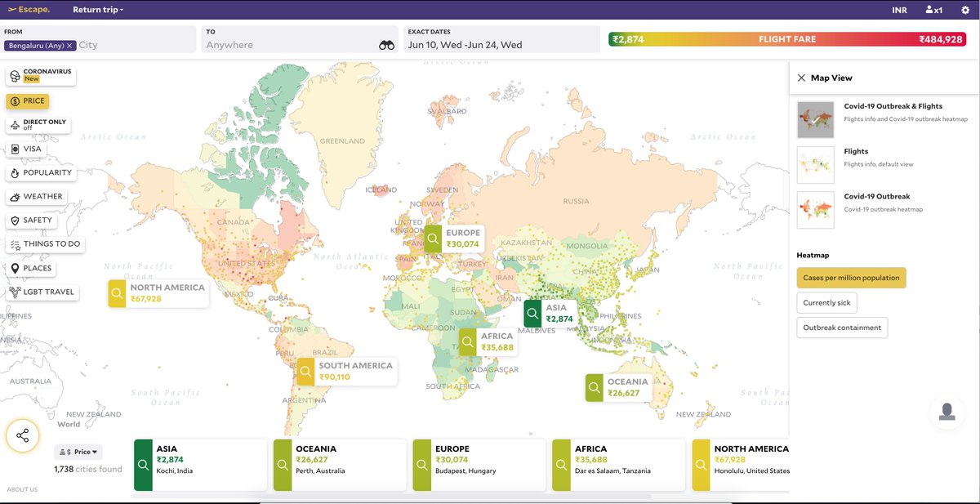Open Europe Budapest result card
This screenshot has height=504, width=980.
[x=479, y=465]
